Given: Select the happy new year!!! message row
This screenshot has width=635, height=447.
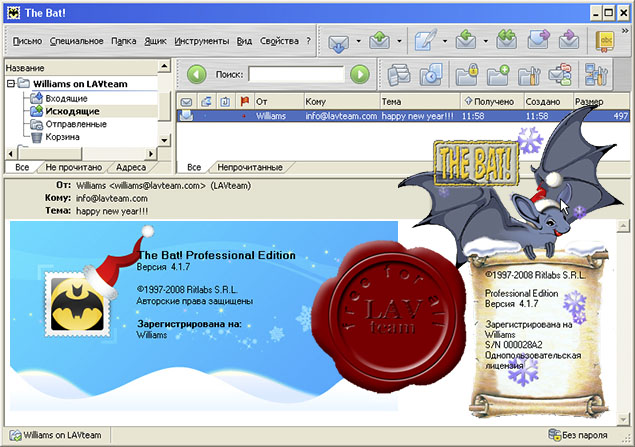Looking at the screenshot, I should click(x=403, y=116).
